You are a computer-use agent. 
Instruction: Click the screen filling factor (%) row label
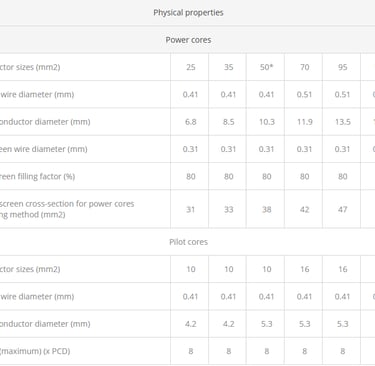click(x=37, y=176)
